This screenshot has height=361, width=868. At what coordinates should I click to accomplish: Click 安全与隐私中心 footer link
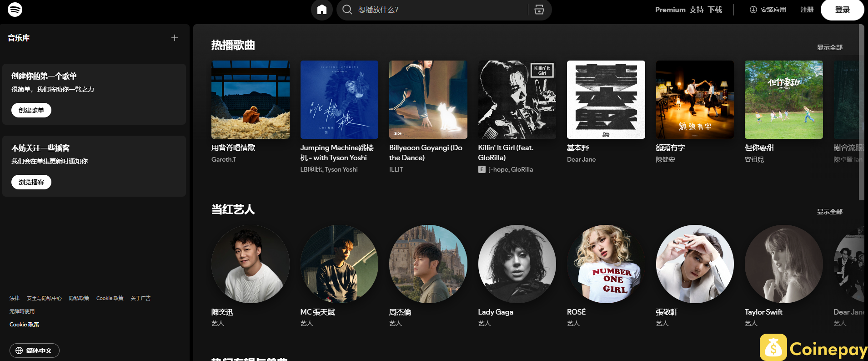[x=44, y=298]
